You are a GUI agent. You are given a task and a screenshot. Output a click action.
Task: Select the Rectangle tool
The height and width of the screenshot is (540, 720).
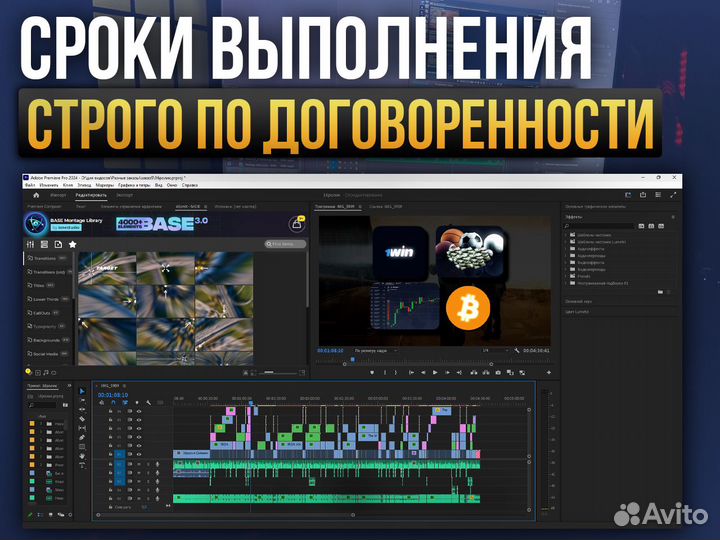click(x=82, y=446)
